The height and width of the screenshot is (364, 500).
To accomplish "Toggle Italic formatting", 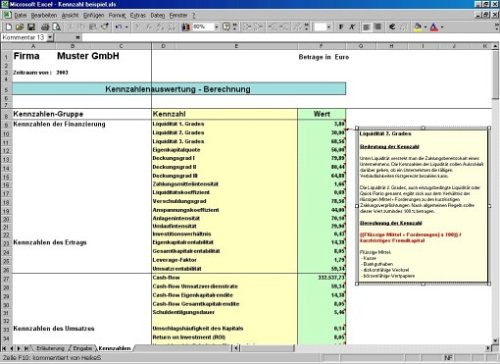I will click(352, 27).
